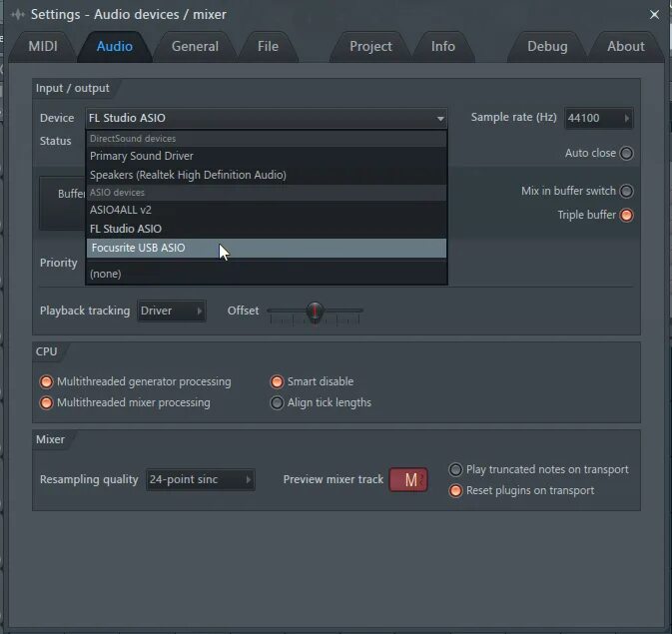Click the FL Studio settings waveform icon

pyautogui.click(x=18, y=15)
